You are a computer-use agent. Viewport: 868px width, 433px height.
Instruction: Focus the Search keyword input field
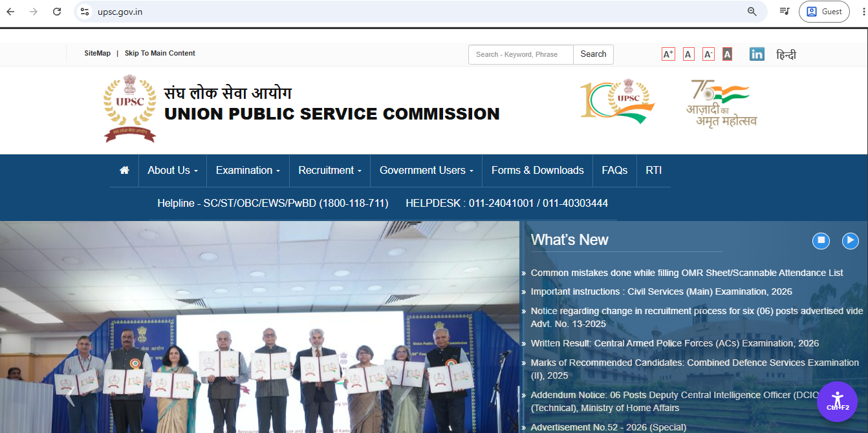pos(521,54)
